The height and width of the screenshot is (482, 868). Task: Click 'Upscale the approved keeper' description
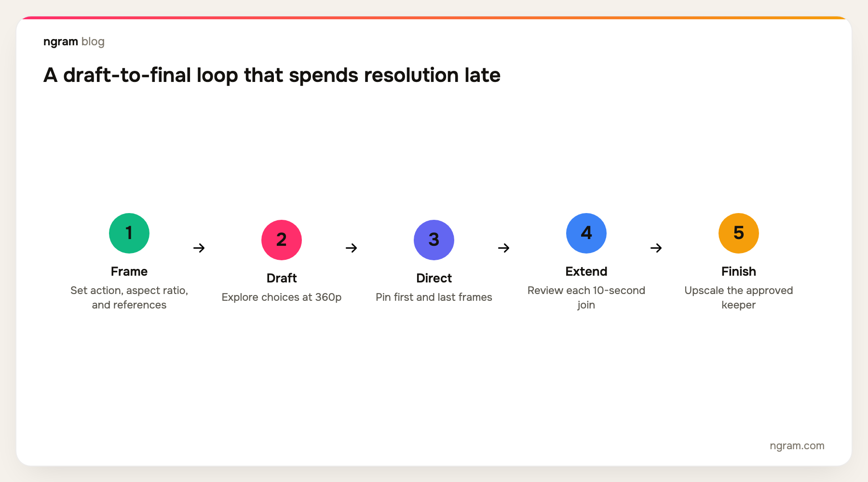click(x=739, y=297)
